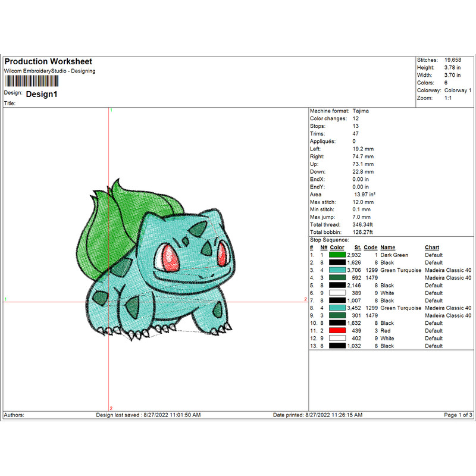This screenshot has width=476, height=476.
Task: Click the St. column header
Action: point(357,248)
